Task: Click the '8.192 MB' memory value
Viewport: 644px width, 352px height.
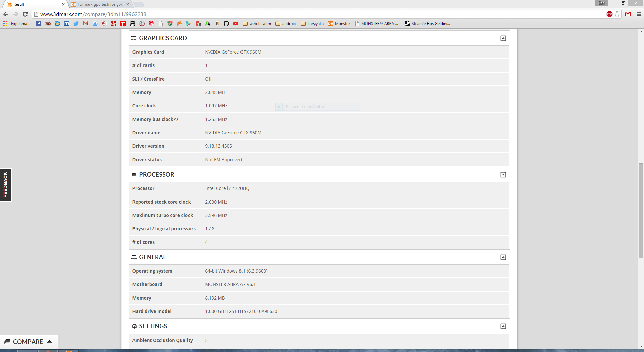Action: click(x=215, y=298)
